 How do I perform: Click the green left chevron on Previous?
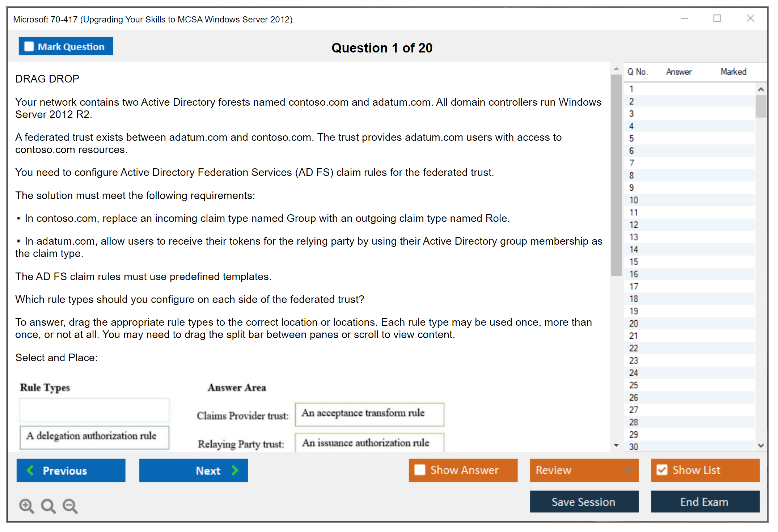point(30,470)
